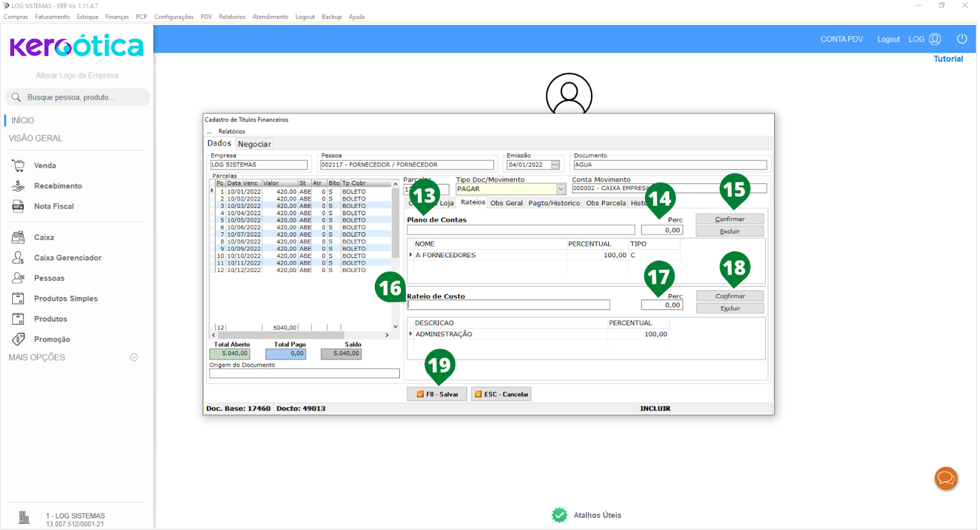Click CONTA PDV in header
Image resolution: width=980 pixels, height=530 pixels.
[x=842, y=39]
